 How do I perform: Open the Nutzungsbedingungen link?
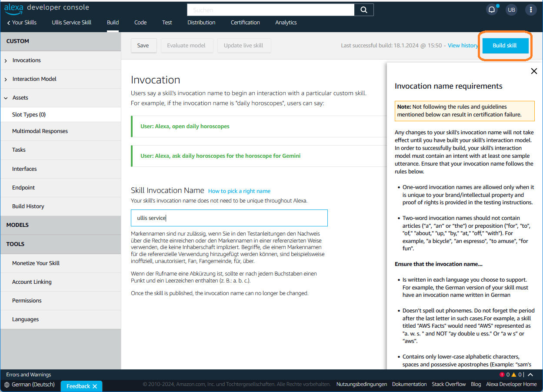pyautogui.click(x=362, y=384)
